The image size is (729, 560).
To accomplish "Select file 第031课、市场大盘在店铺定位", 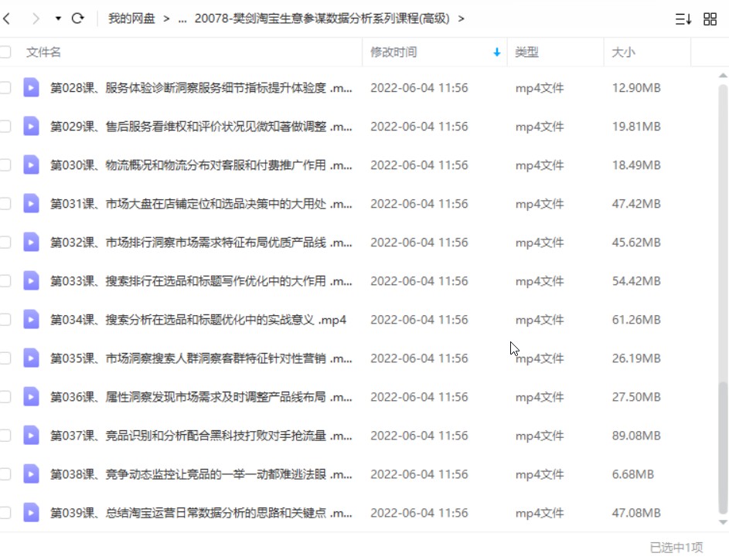I will click(201, 203).
